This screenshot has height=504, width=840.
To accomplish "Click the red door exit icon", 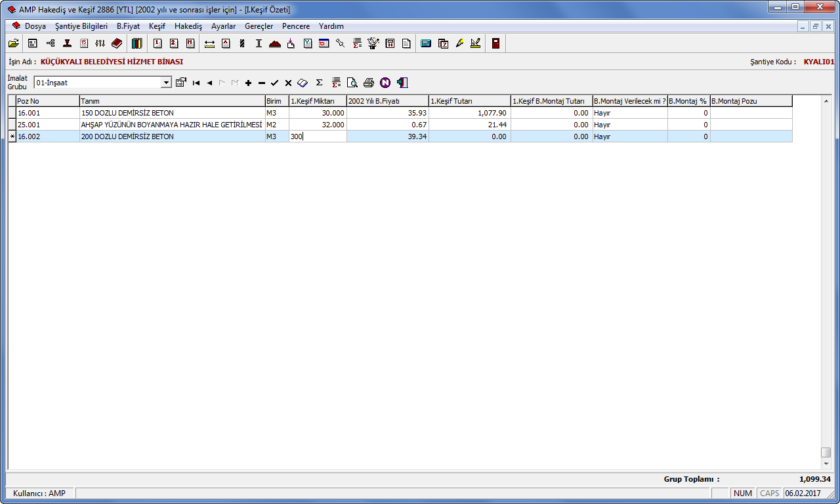I will [495, 43].
